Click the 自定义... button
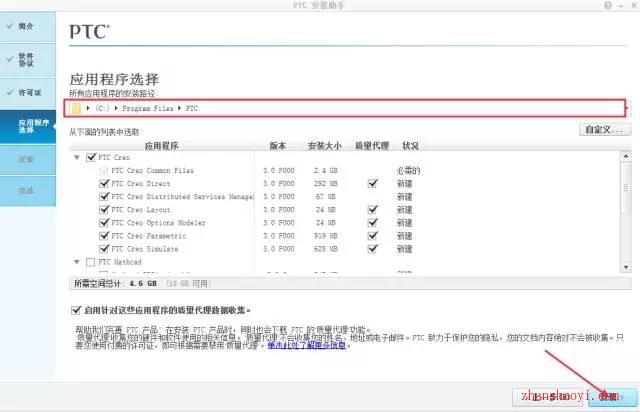The image size is (640, 412). pos(605,130)
